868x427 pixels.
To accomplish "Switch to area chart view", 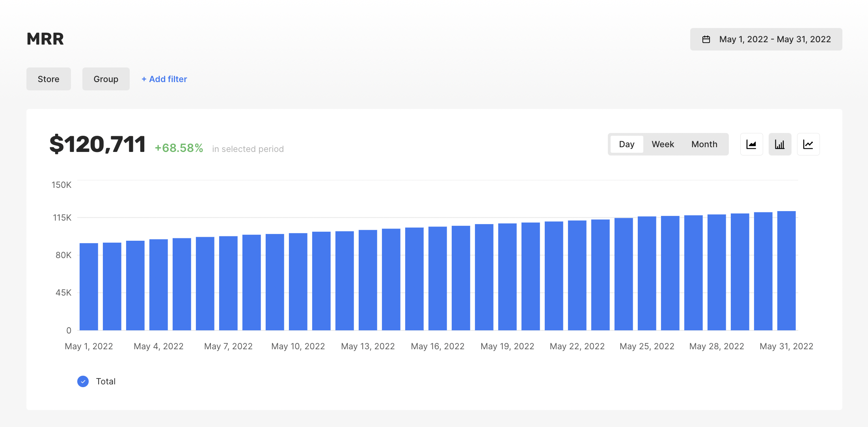I will pos(751,144).
